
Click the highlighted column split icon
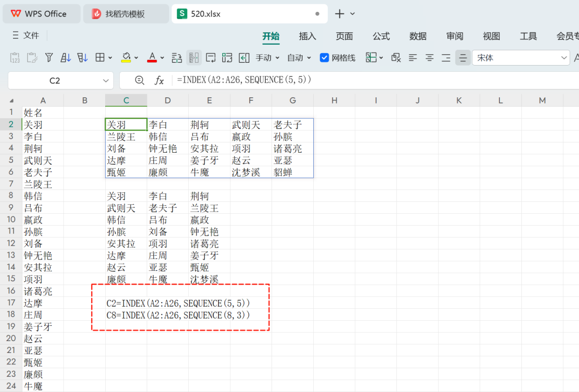click(x=194, y=58)
